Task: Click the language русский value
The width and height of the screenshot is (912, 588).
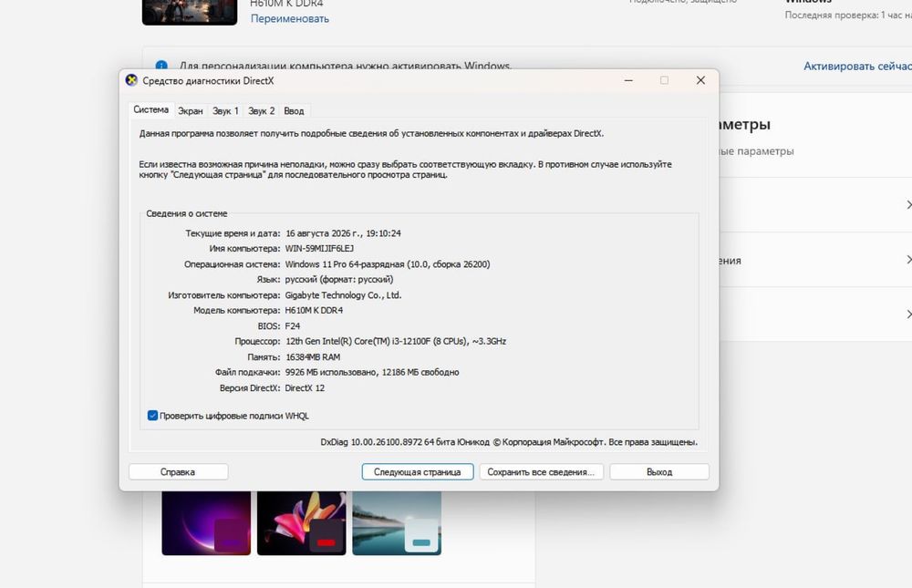Action: [339, 279]
